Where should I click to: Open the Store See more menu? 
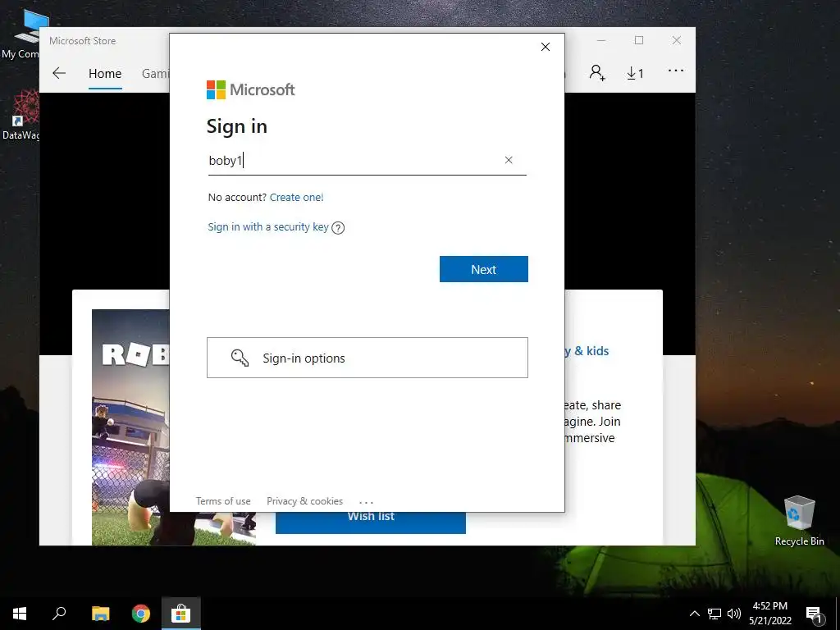point(676,71)
